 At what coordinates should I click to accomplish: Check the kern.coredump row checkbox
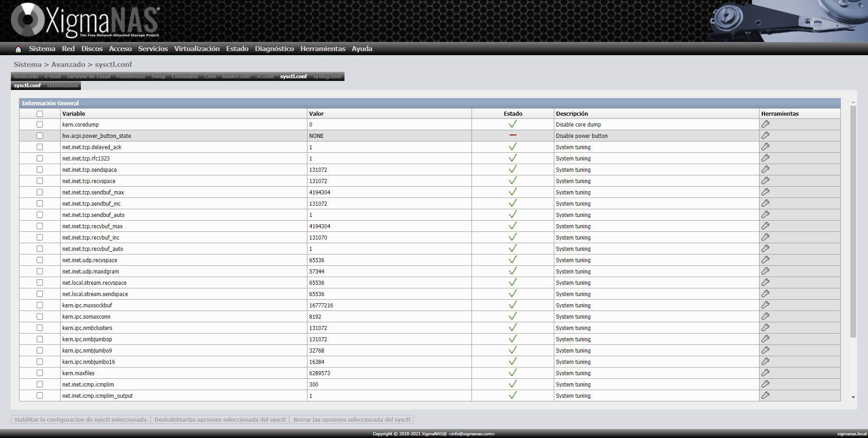40,124
